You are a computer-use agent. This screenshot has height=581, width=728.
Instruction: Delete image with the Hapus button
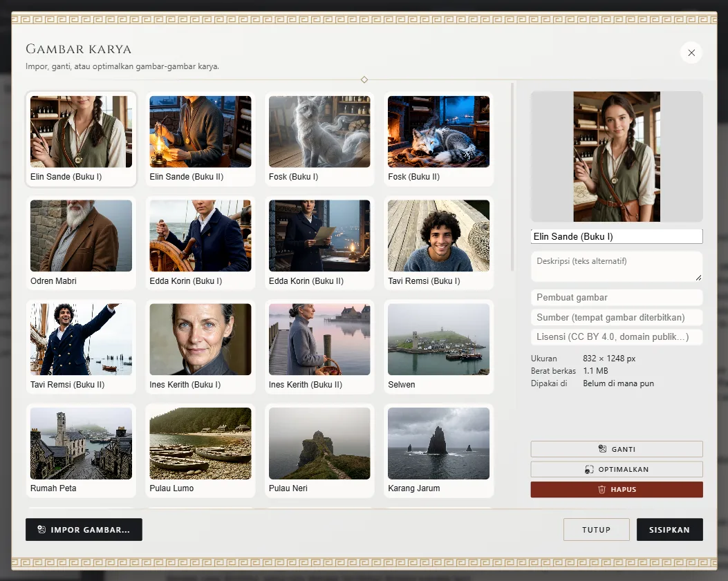pos(617,490)
